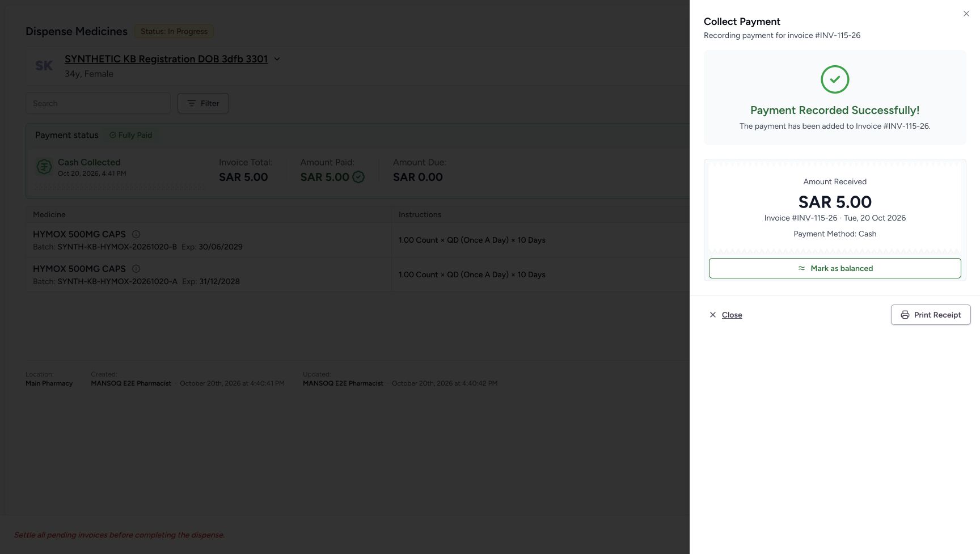Open the Filter button
The image size is (980, 554).
[203, 103]
